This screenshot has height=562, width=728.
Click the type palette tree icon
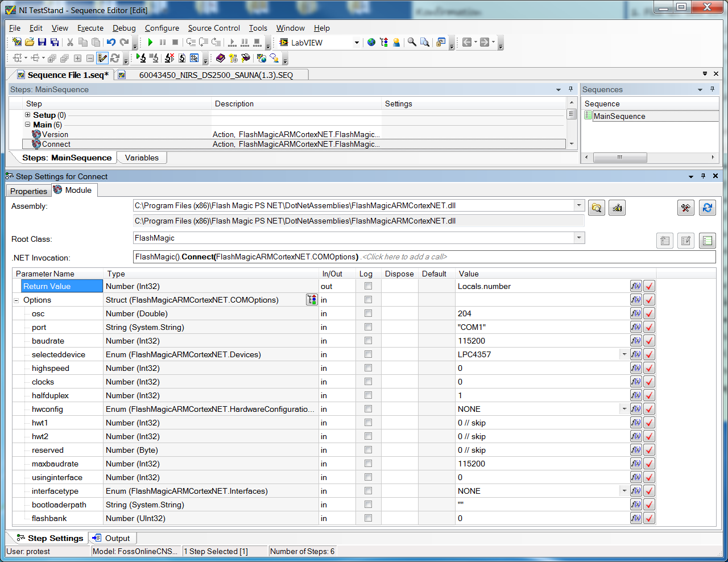(x=384, y=42)
